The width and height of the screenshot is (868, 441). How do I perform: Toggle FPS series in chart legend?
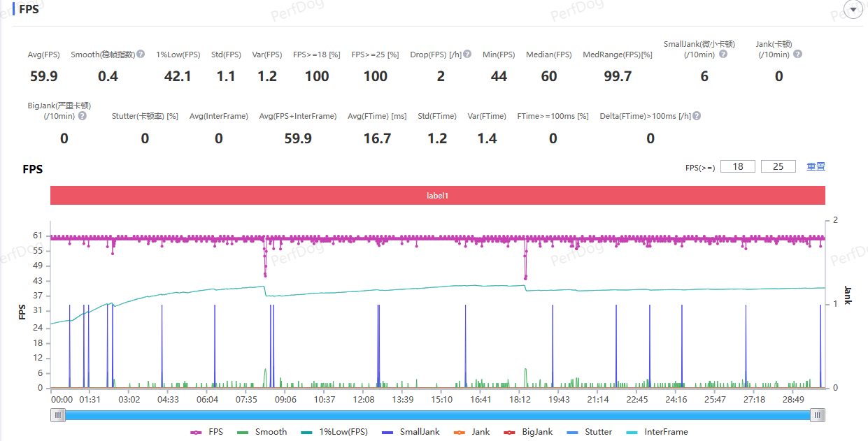point(207,432)
